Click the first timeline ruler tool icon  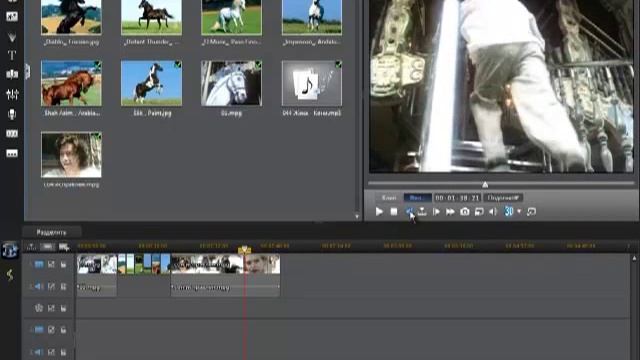(31, 247)
